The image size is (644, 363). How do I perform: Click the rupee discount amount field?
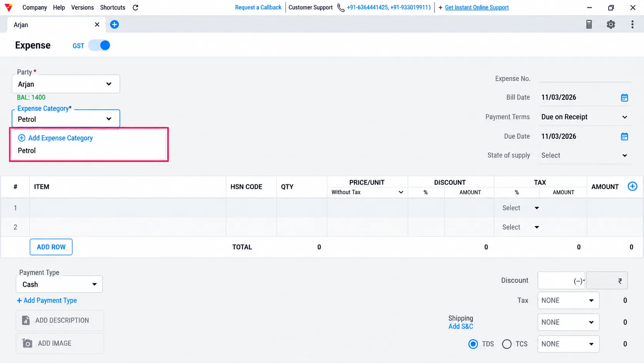[607, 281]
